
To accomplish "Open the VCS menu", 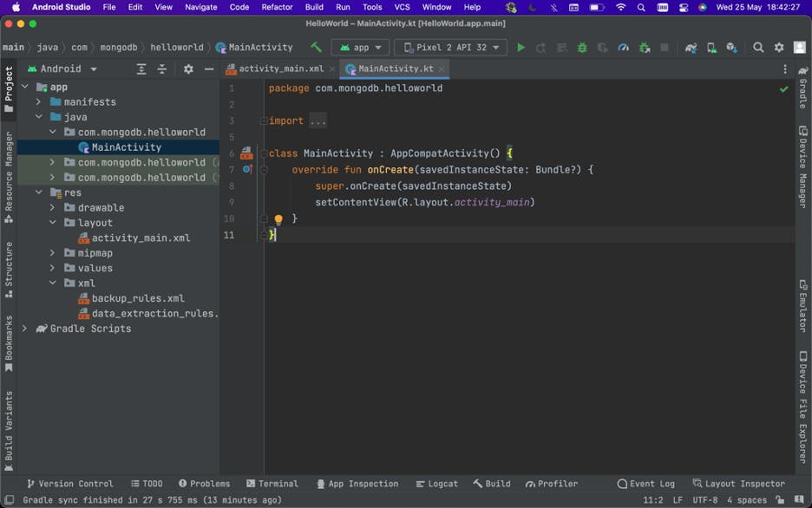I will click(x=402, y=7).
